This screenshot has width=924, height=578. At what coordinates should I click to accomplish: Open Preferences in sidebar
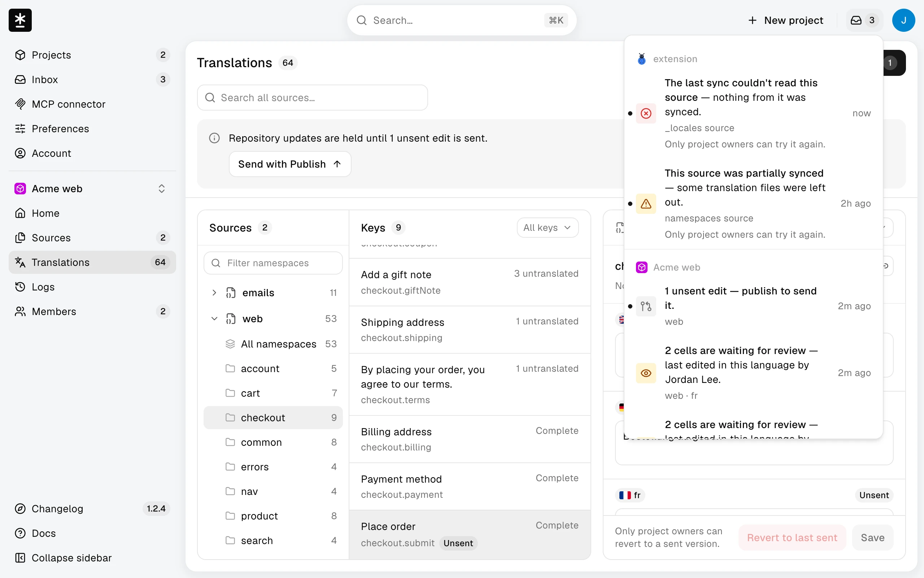92,129
